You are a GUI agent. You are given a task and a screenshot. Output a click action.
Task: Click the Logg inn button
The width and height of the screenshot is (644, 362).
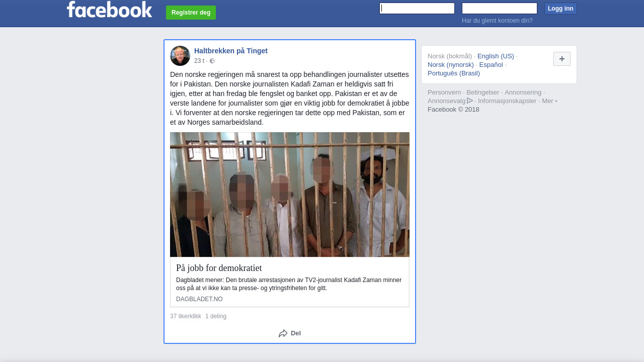pyautogui.click(x=560, y=9)
